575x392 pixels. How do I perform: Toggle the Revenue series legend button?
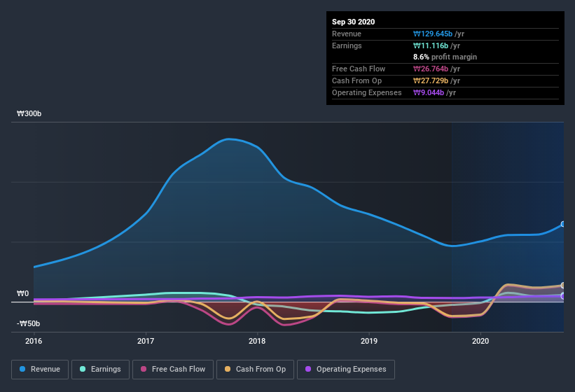click(x=40, y=370)
